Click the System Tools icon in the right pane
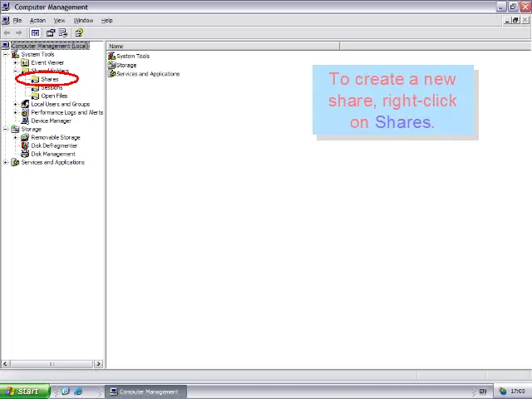 point(112,56)
